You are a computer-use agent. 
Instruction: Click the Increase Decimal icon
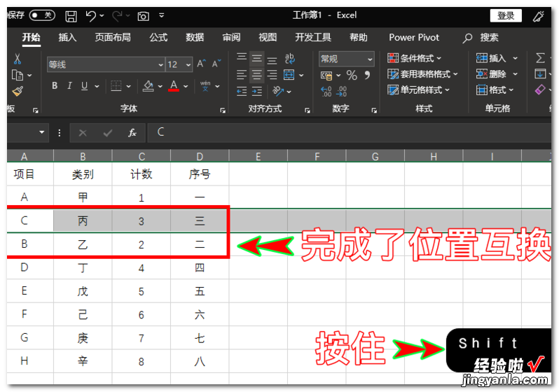click(x=326, y=92)
